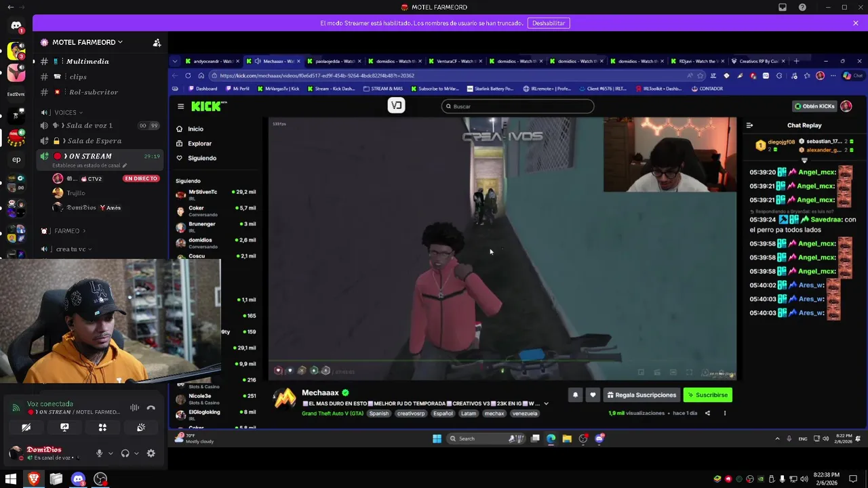This screenshot has width=868, height=488.
Task: Open OBS Studio from the taskbar
Action: pos(100,479)
